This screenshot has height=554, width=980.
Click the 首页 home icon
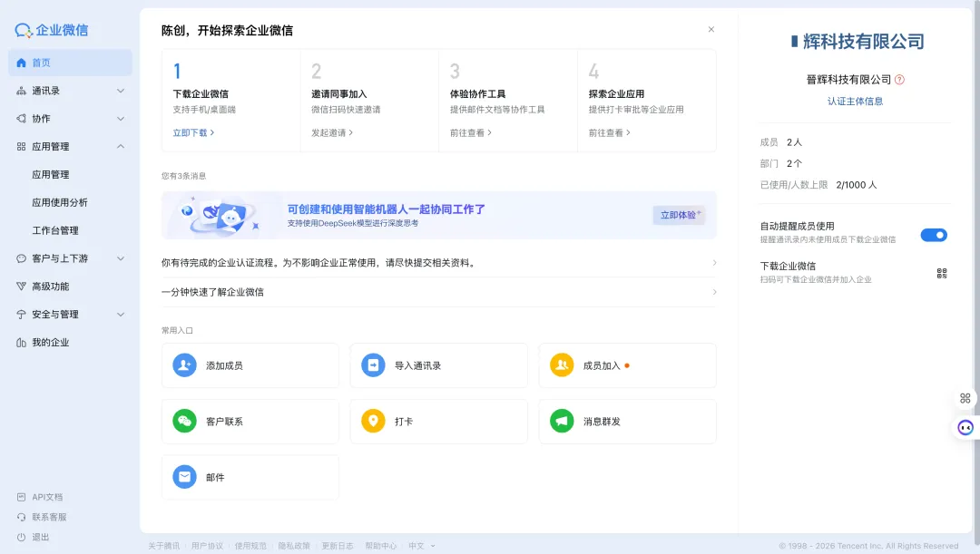pos(21,63)
